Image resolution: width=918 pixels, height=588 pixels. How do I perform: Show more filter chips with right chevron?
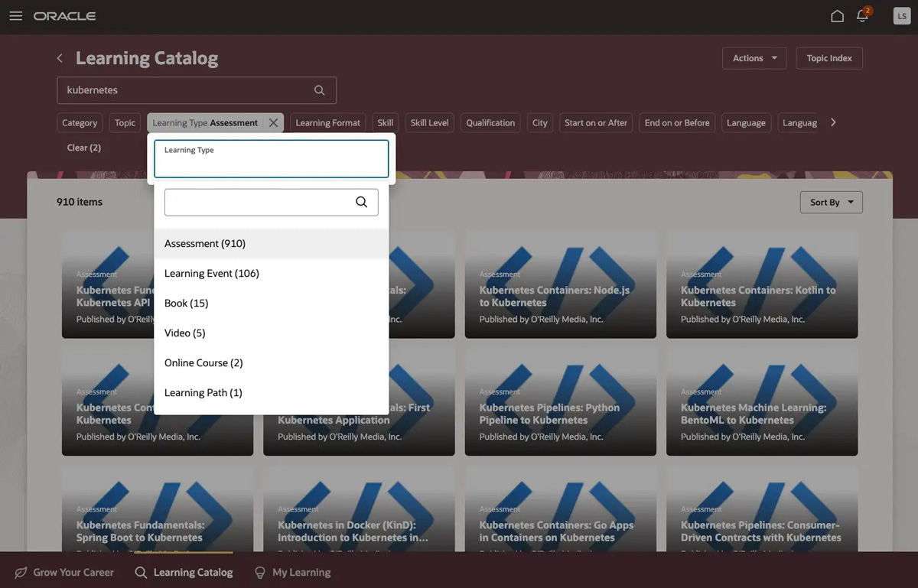(x=833, y=122)
